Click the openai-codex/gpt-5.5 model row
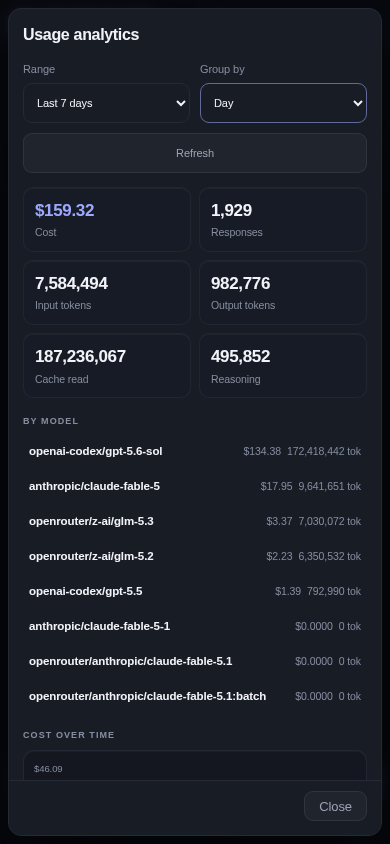The image size is (390, 844). tap(195, 591)
